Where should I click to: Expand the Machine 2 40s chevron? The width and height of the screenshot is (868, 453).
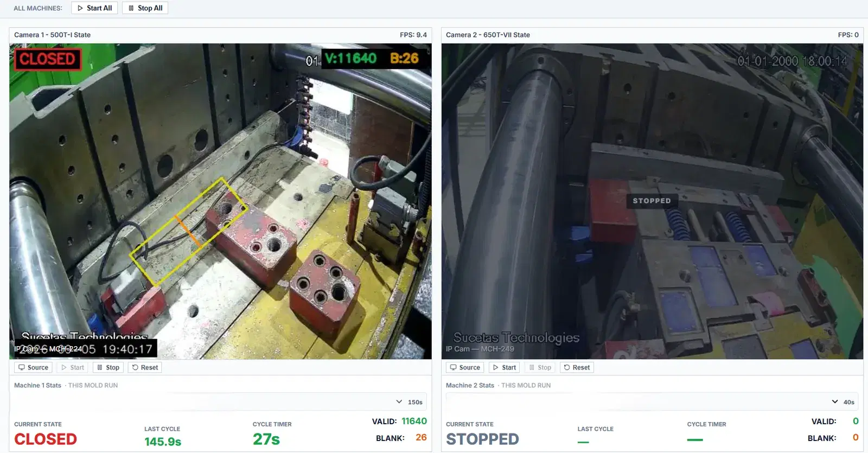(x=835, y=402)
